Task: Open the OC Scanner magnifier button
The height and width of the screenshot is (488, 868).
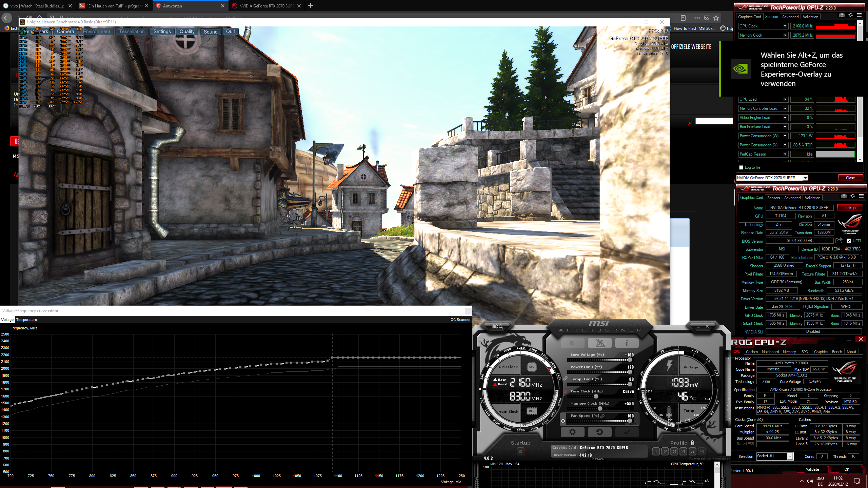Action: pyautogui.click(x=497, y=326)
